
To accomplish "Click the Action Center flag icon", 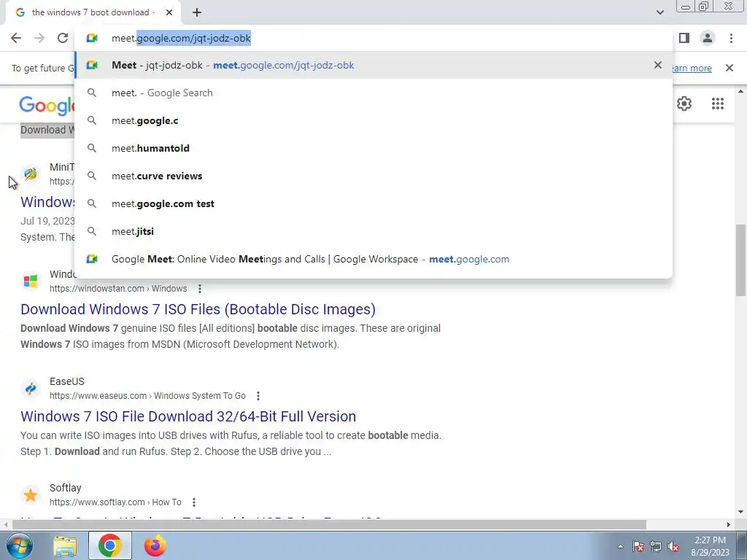I will (x=638, y=546).
